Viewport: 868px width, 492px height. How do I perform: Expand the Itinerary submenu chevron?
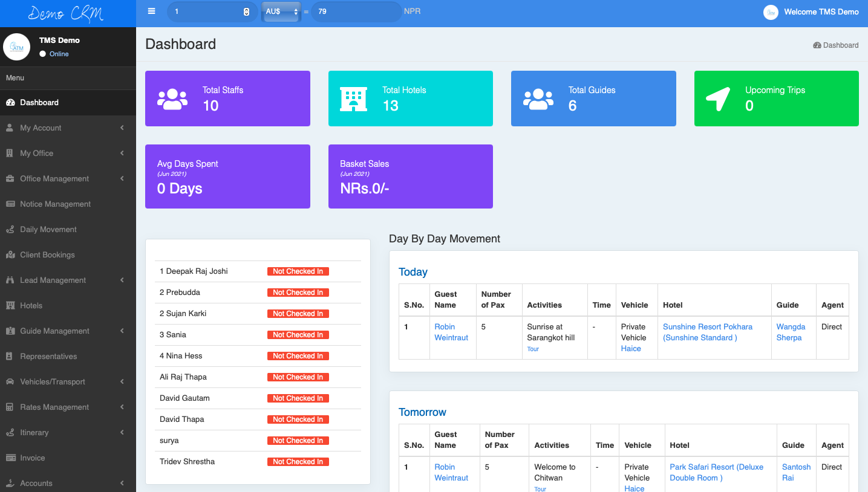click(x=122, y=433)
